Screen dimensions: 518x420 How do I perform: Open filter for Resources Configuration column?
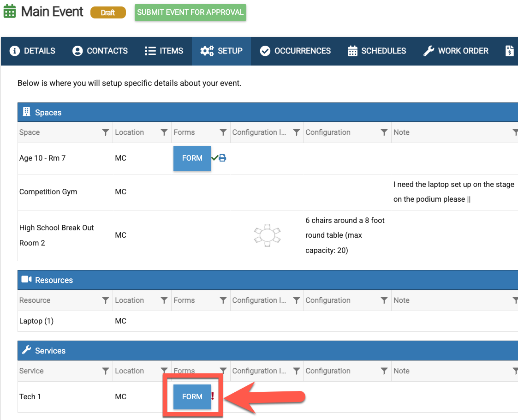(384, 300)
